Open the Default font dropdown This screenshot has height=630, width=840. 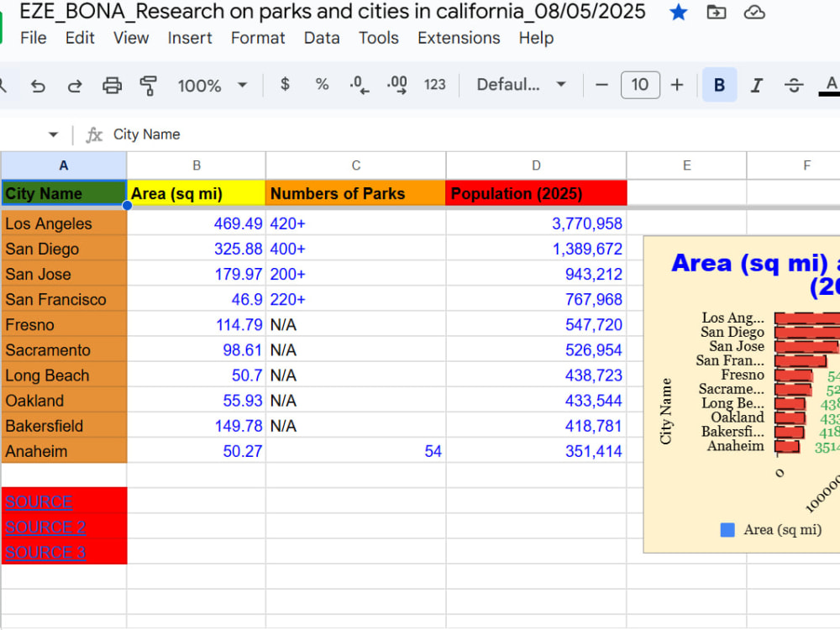coord(521,85)
